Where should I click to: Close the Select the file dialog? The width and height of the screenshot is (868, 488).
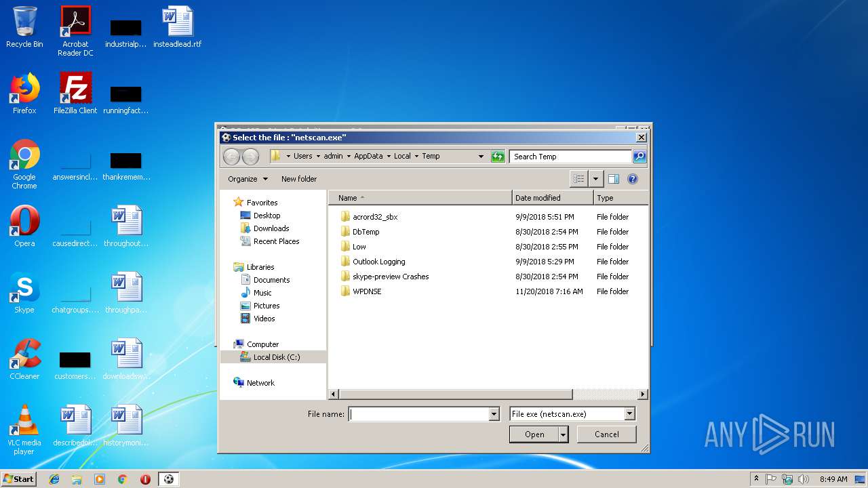pyautogui.click(x=641, y=138)
